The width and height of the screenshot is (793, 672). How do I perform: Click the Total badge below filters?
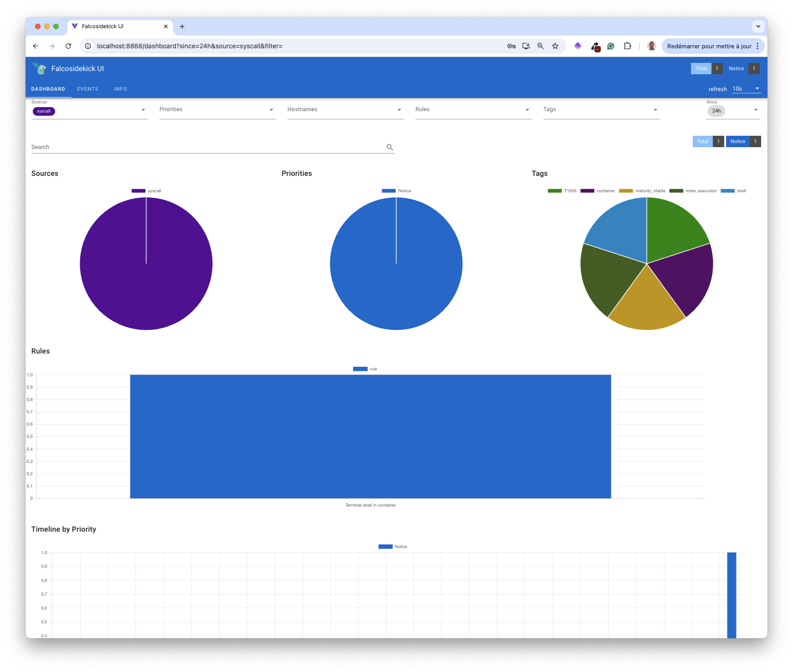(x=708, y=141)
